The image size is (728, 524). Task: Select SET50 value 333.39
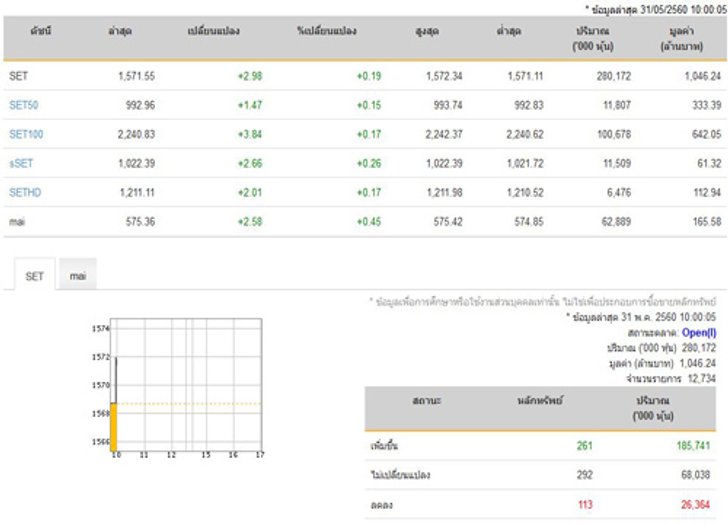(707, 105)
